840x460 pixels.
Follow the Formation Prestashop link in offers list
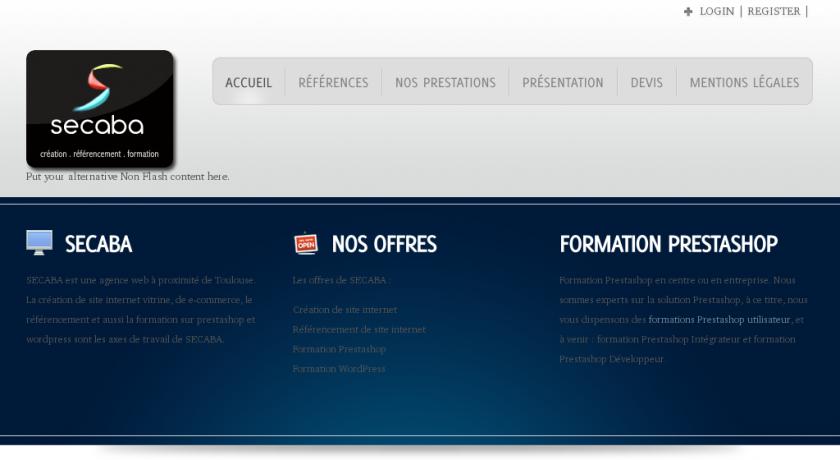click(x=339, y=349)
